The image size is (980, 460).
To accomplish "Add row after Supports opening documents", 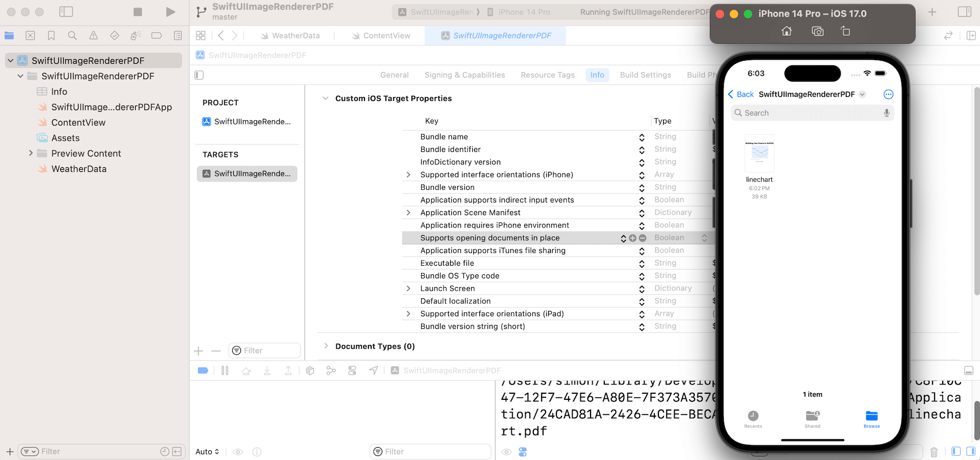I will tap(633, 238).
